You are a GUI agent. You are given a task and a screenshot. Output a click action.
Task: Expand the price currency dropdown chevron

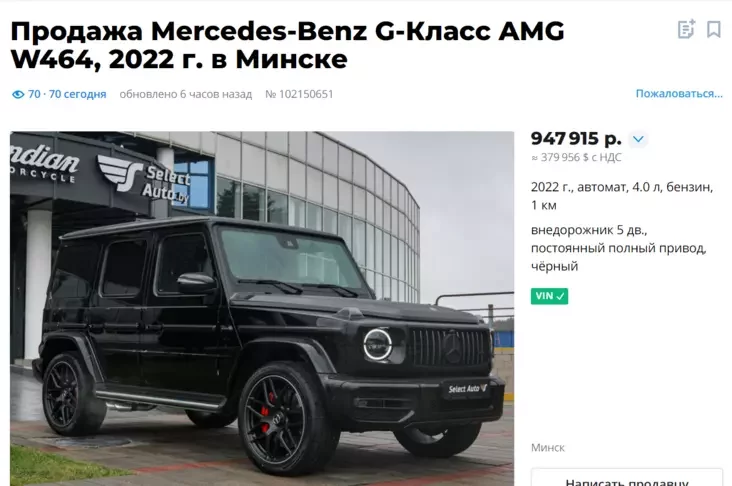[638, 139]
